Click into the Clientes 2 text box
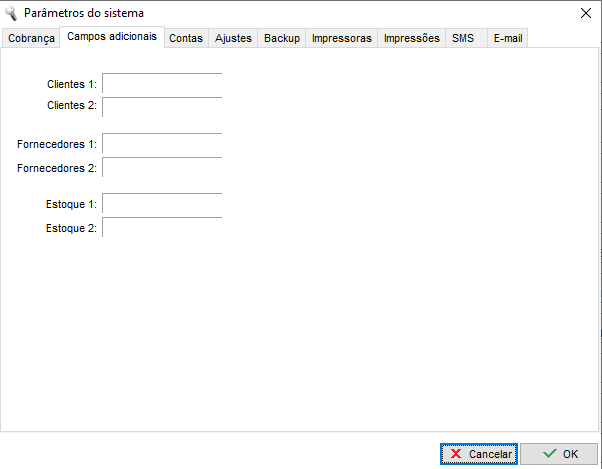Screen dimensions: 602x469 pos(162,107)
